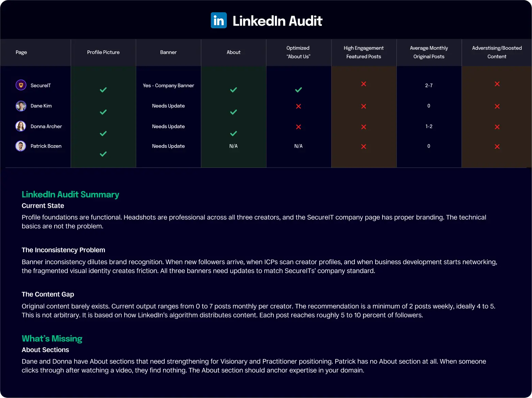532x398 pixels.
Task: Click the "Current State" subheading
Action: [x=43, y=206]
